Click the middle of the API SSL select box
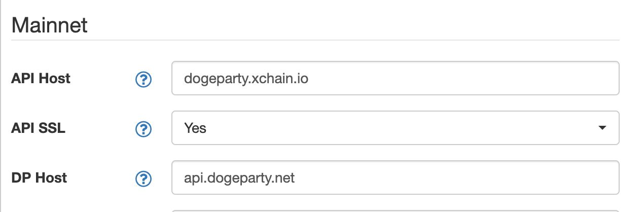 click(396, 128)
